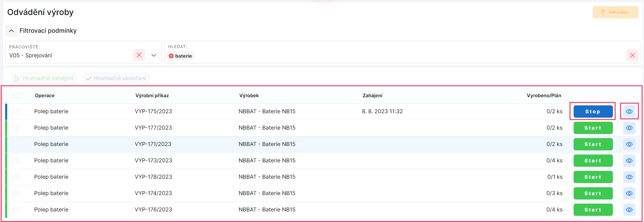This screenshot has width=644, height=222.
Task: Check the box for VYP-175/2023 row
Action: (16, 112)
